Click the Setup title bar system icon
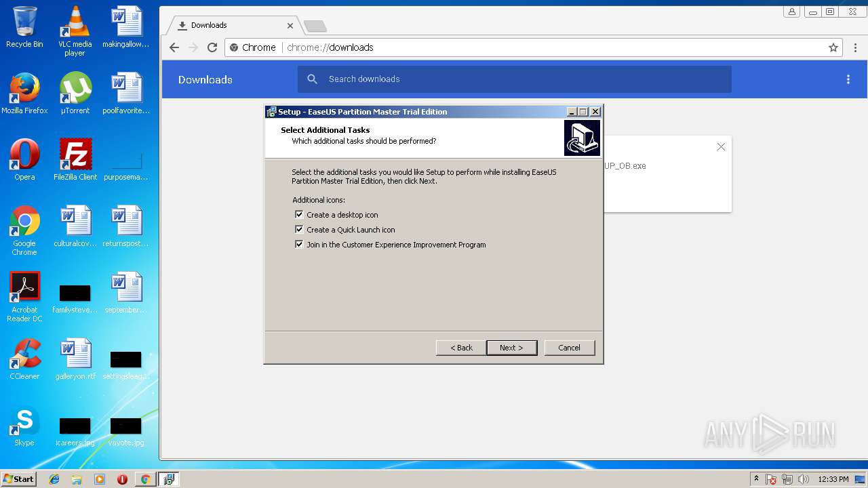The height and width of the screenshot is (488, 868). 271,112
